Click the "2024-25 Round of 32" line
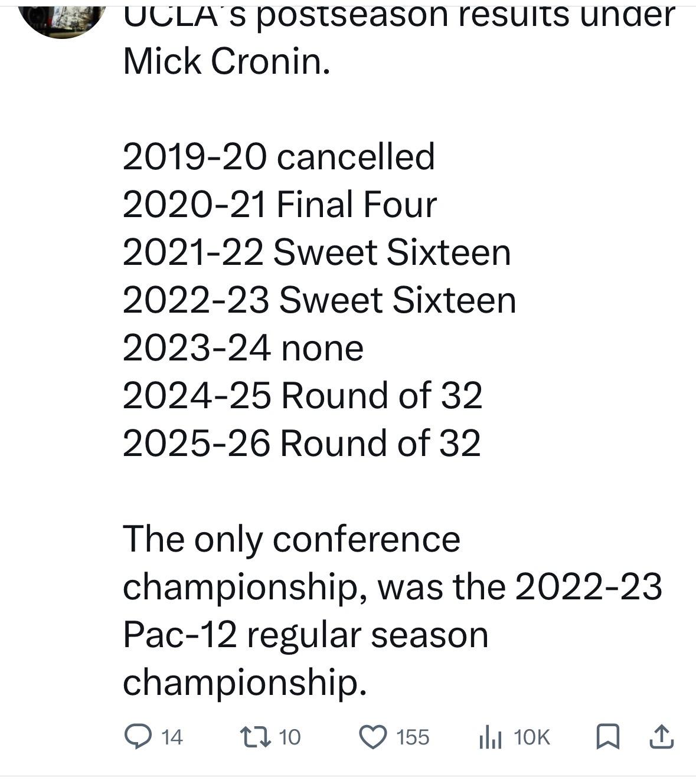The width and height of the screenshot is (696, 784). tap(302, 395)
